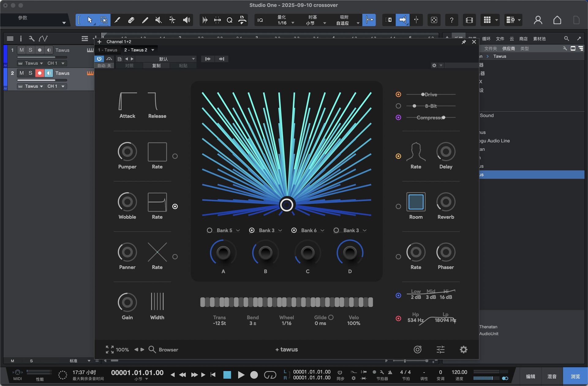
Task: Toggle the Compressor effect
Action: 398,118
